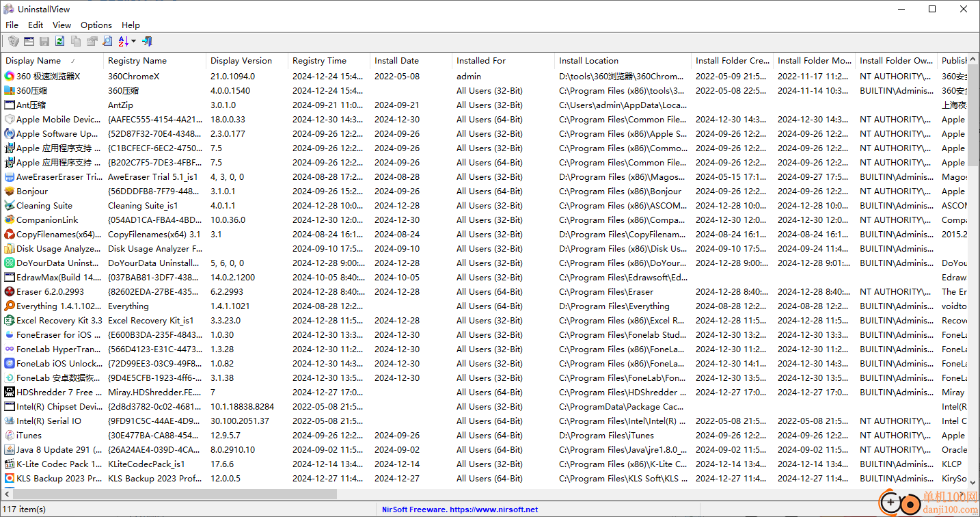Select the CompanionLink row icon

click(10, 220)
